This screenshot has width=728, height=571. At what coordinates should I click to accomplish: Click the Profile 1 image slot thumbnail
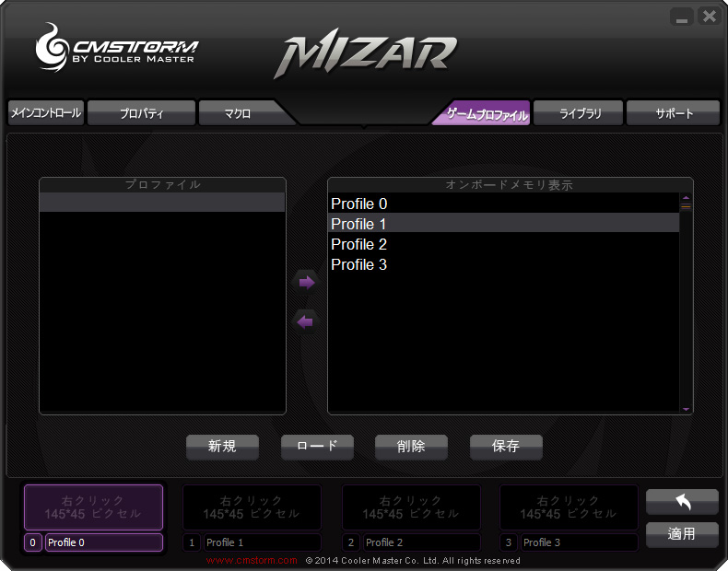pos(252,507)
